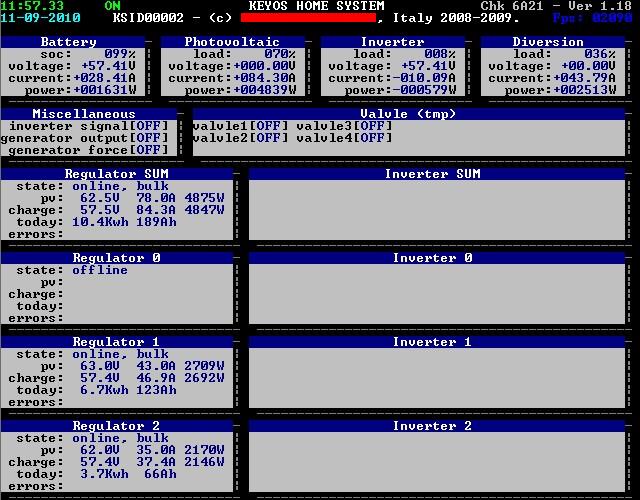Viewport: 640px width, 500px height.
Task: Click Regulator 0 state offline
Action: [100, 270]
